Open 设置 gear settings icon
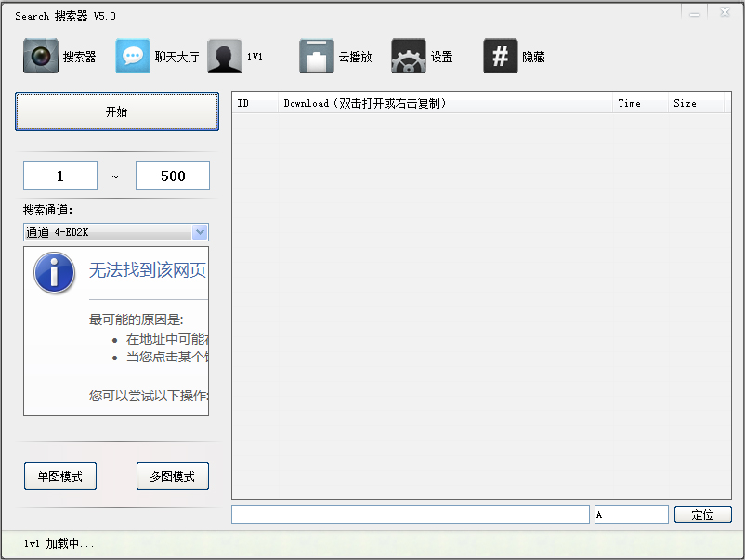Screen dimensions: 745x560 click(x=409, y=57)
